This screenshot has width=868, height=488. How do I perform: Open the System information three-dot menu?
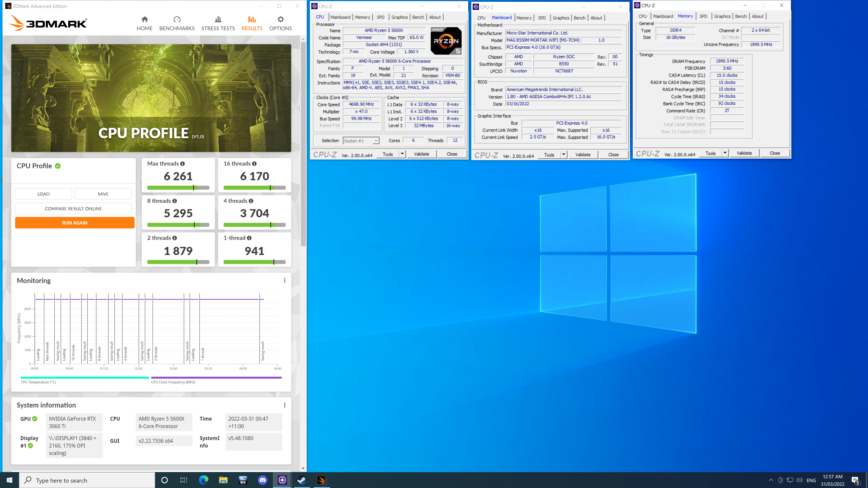285,405
